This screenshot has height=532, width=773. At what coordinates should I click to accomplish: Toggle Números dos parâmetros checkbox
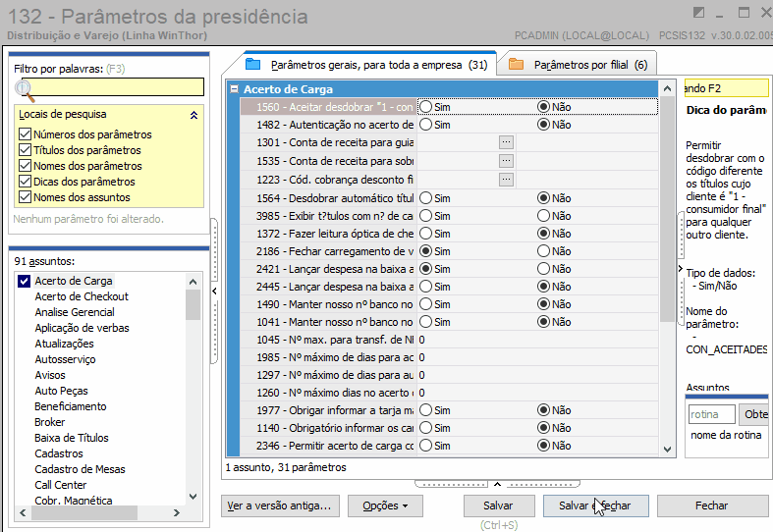25,134
